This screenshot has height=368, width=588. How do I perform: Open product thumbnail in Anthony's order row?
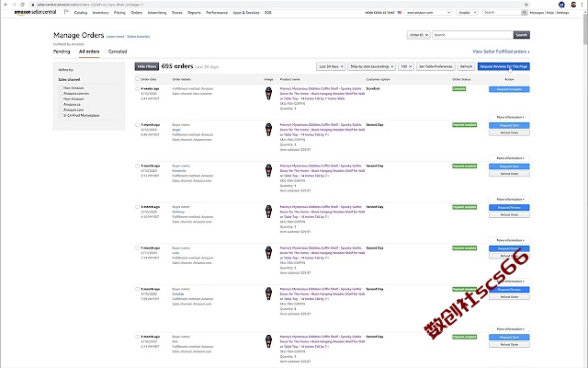click(268, 212)
